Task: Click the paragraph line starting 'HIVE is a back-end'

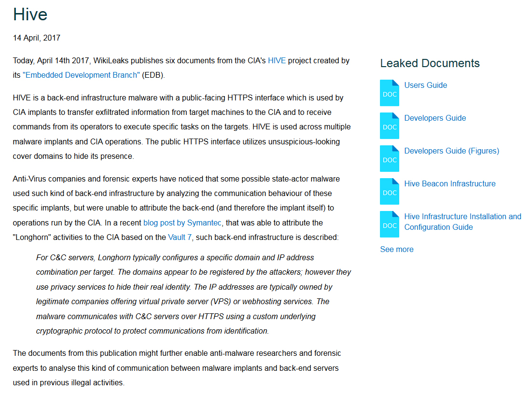Action: coord(178,98)
